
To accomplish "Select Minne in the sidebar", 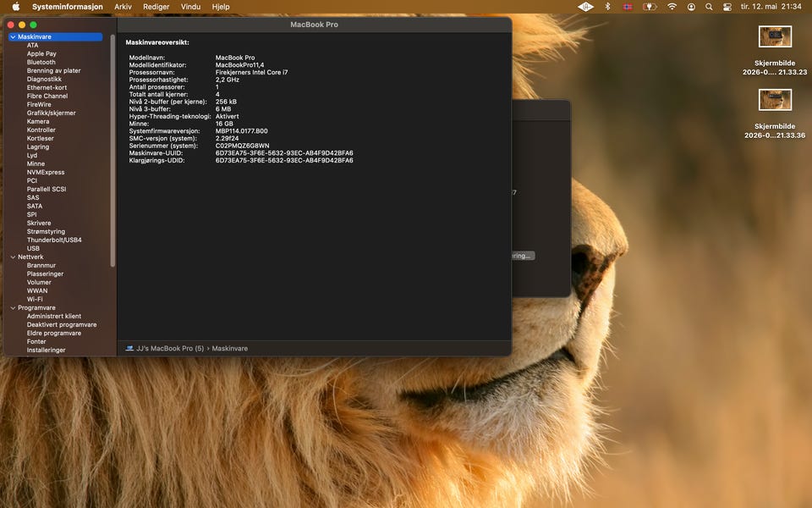I will (36, 163).
